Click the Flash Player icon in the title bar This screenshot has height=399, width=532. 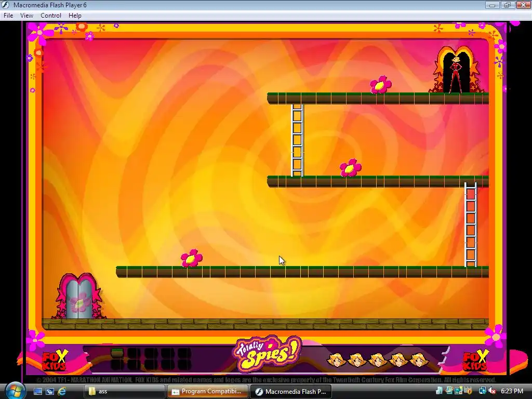pyautogui.click(x=6, y=5)
